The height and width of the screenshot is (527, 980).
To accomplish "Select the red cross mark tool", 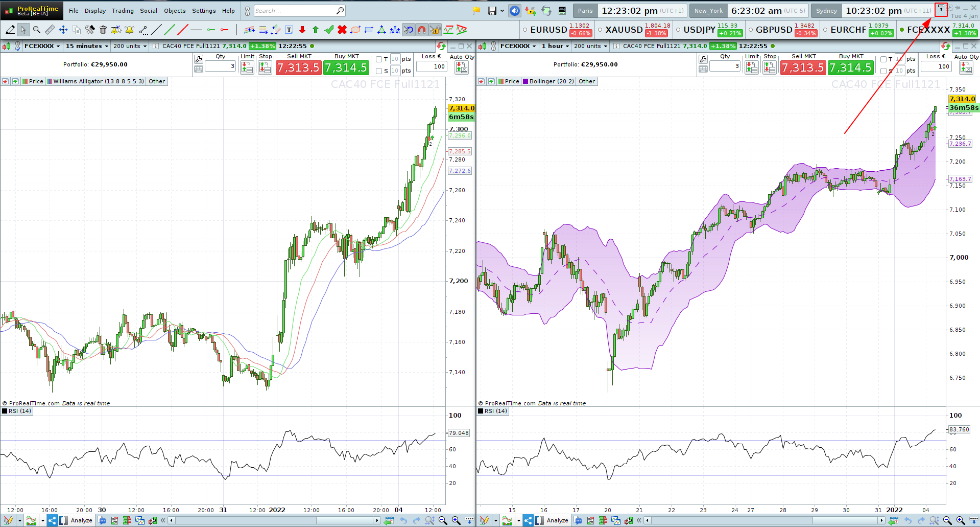I will click(x=342, y=30).
